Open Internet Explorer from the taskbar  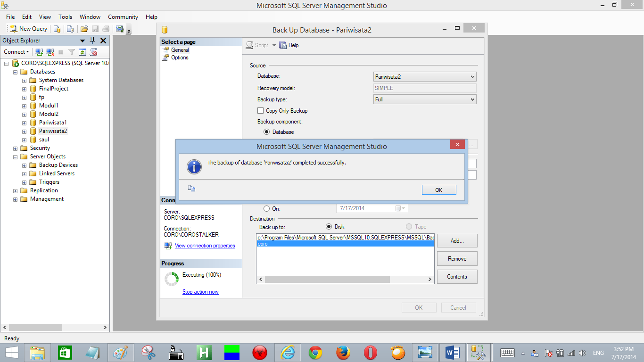[287, 353]
